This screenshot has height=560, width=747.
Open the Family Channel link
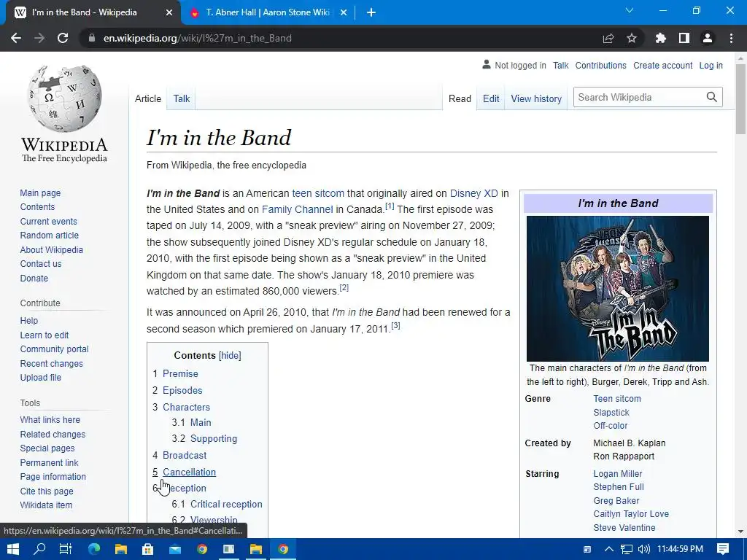point(298,209)
